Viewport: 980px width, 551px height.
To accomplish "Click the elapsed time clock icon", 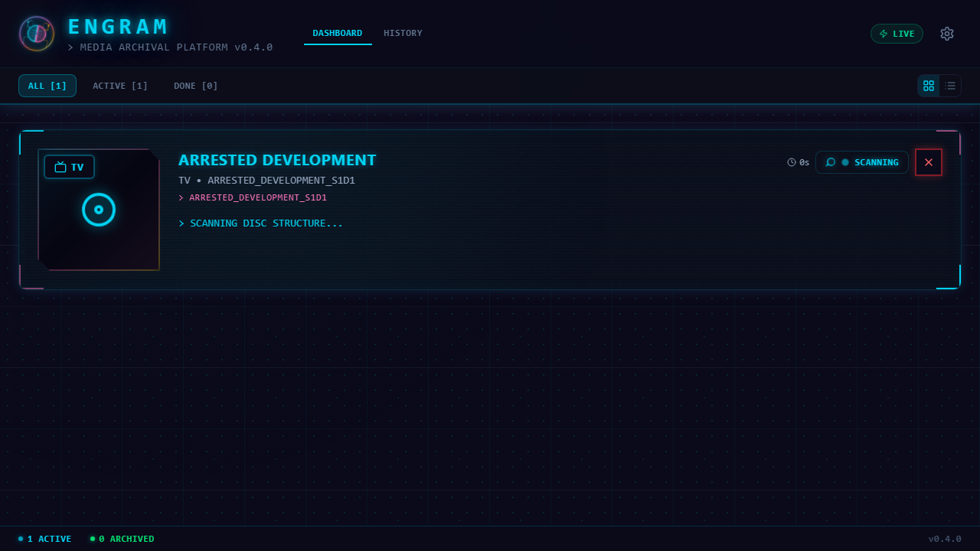I will click(792, 162).
